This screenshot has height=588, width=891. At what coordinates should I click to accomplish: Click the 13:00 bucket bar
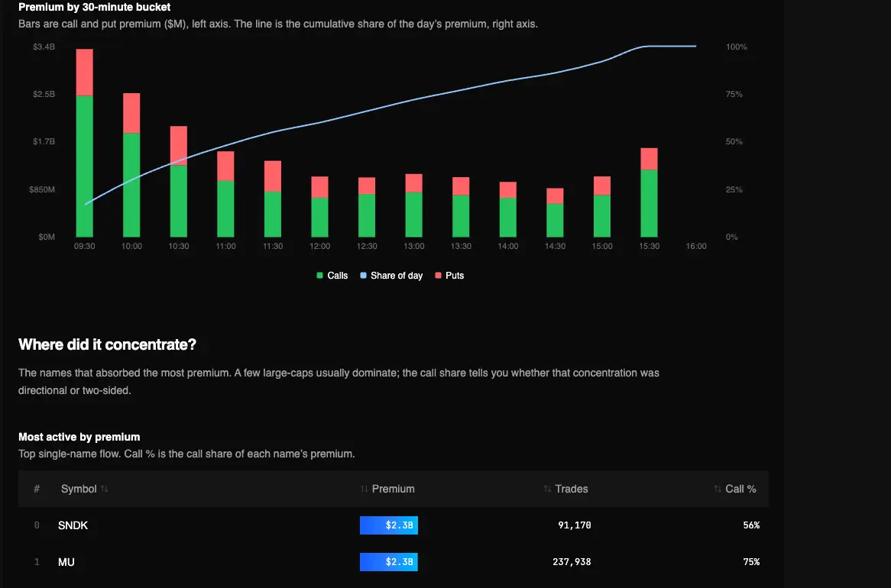413,205
